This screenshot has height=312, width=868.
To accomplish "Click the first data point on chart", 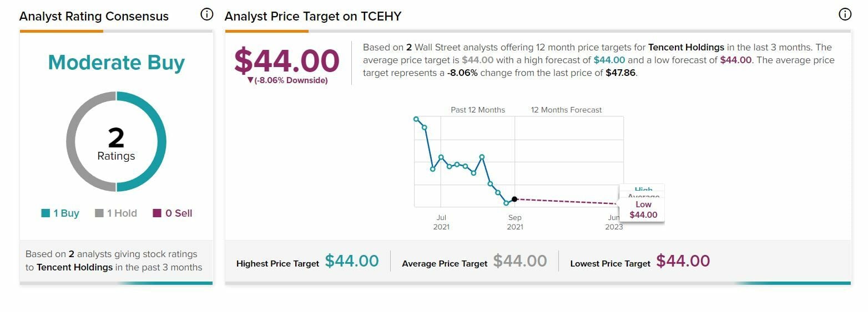I will click(x=416, y=119).
